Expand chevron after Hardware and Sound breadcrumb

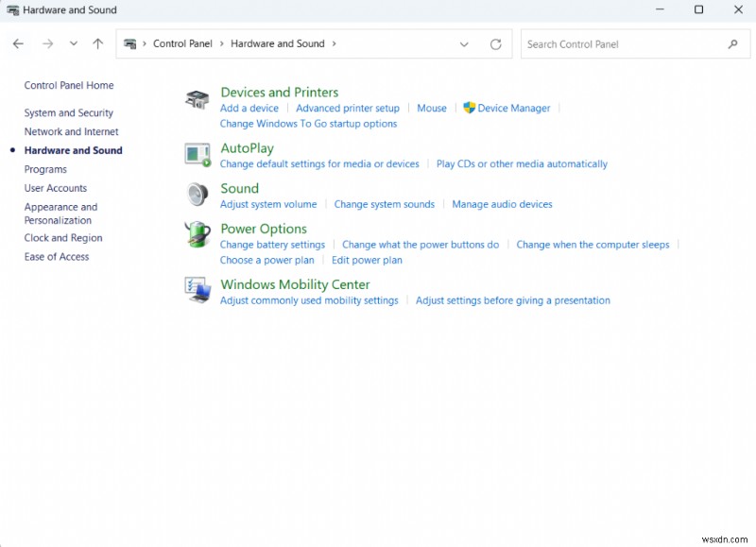pos(334,43)
